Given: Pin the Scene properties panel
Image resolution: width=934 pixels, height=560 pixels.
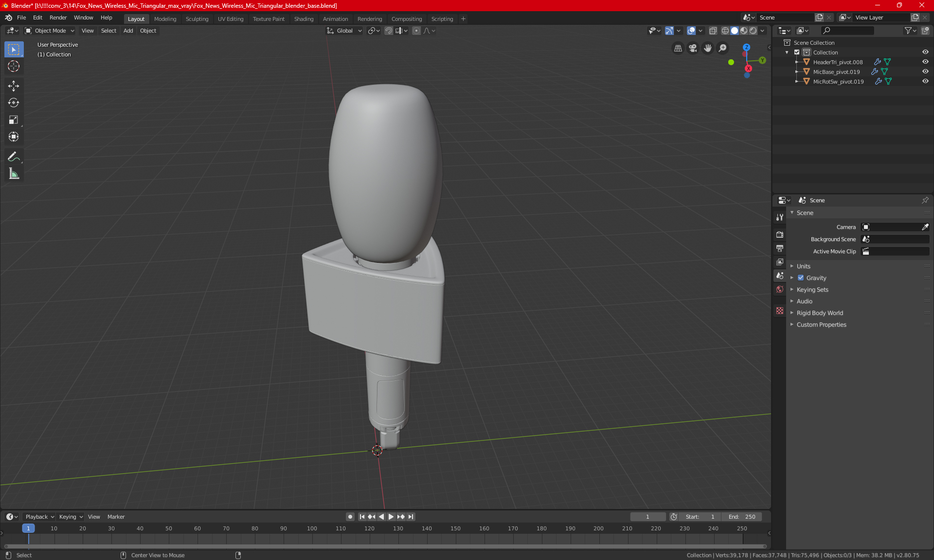Looking at the screenshot, I should [x=925, y=200].
